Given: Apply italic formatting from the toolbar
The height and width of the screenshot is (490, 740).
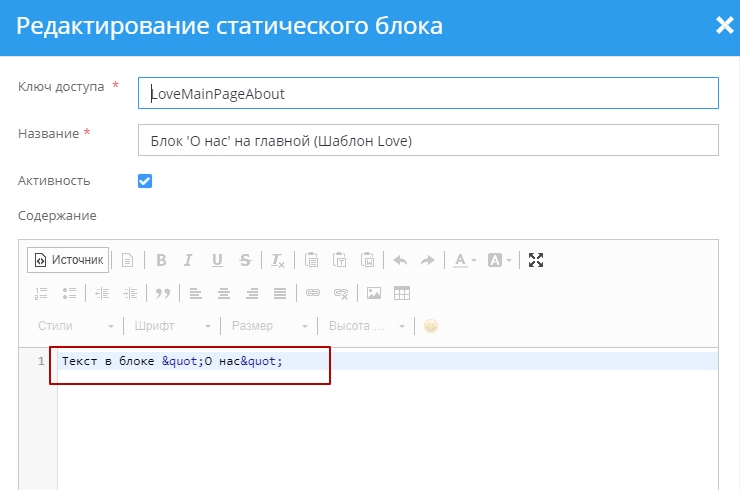Looking at the screenshot, I should point(188,260).
